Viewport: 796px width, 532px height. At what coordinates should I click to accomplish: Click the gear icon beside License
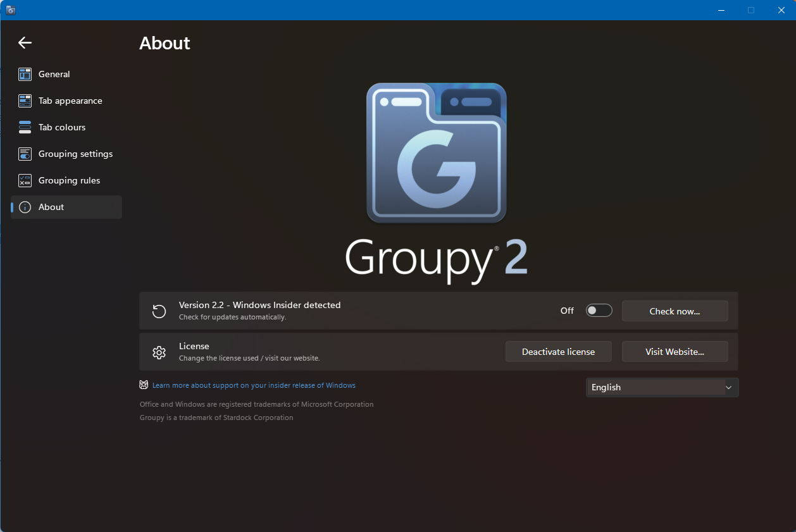coord(159,352)
